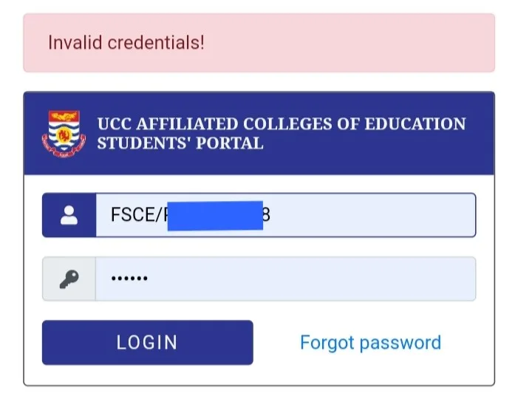Screen dimensions: 532x399
Task: Click the FSCE/ prefix text in username
Action: coord(137,215)
